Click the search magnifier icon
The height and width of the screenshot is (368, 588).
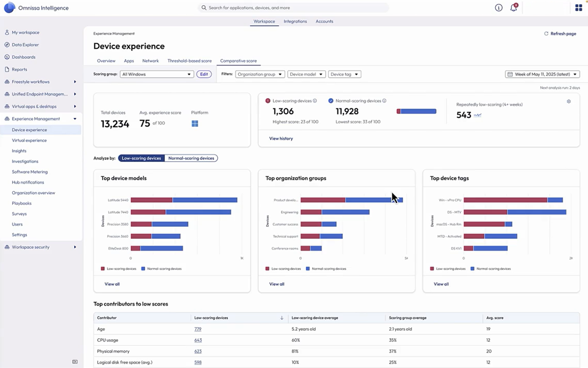[x=204, y=8]
